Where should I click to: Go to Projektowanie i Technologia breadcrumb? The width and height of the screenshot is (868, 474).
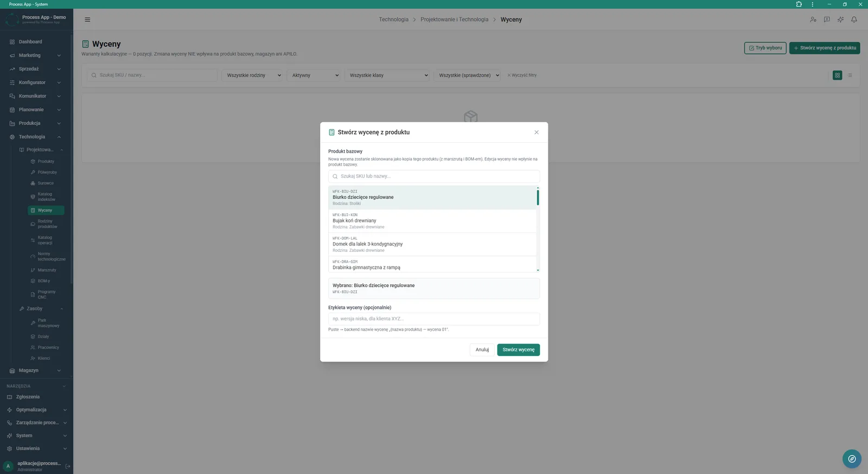(x=454, y=20)
